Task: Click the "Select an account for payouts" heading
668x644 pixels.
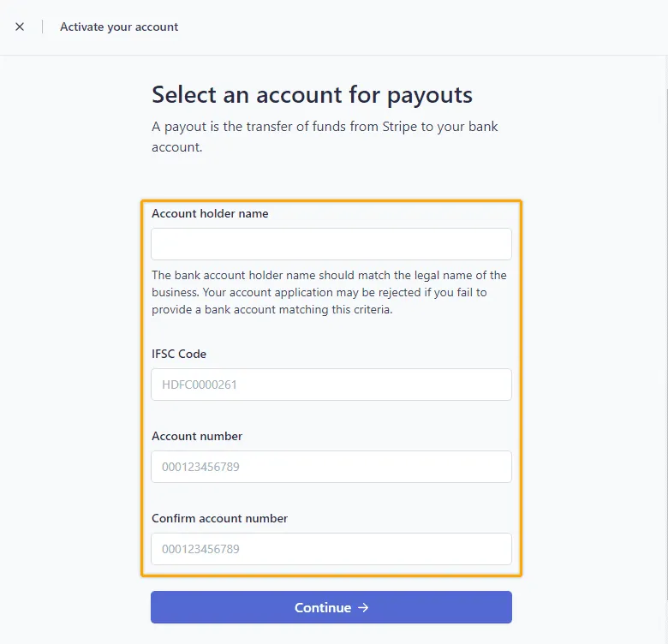Action: (x=312, y=94)
